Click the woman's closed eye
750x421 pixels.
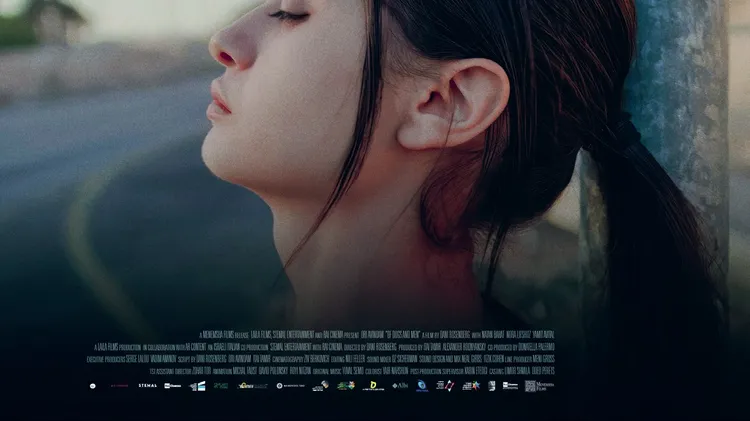pos(290,15)
